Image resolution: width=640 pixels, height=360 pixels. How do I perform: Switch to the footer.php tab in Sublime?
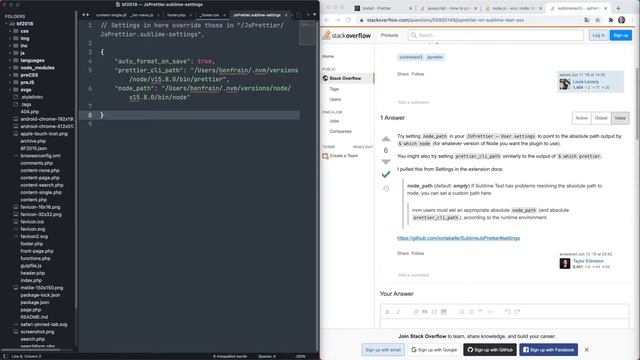(x=176, y=15)
